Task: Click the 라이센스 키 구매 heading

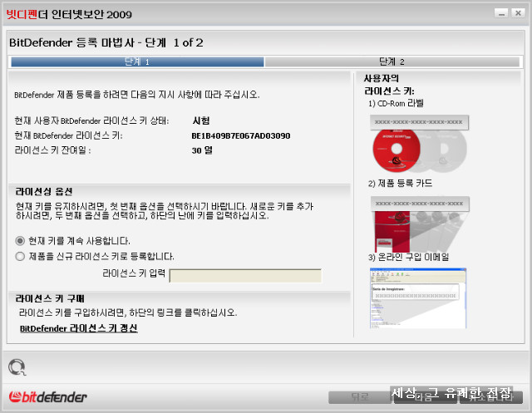Action: coord(50,298)
